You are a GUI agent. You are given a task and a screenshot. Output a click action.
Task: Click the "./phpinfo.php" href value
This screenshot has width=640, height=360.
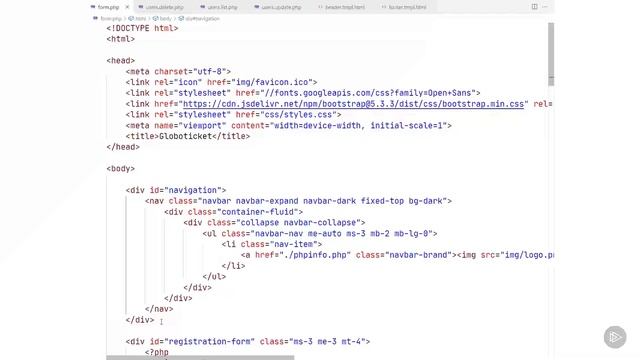pos(315,255)
